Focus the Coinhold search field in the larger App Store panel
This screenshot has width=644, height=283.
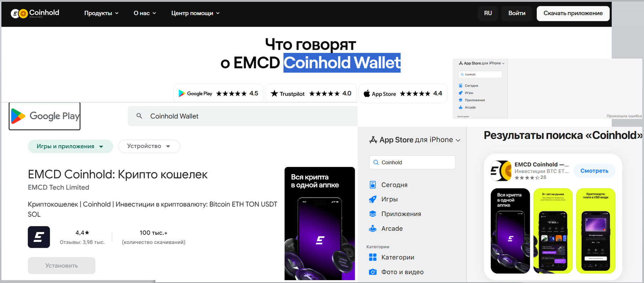coord(412,162)
